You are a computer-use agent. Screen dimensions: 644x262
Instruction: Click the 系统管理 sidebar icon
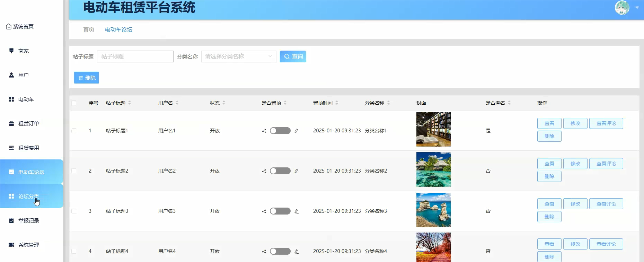tap(11, 245)
